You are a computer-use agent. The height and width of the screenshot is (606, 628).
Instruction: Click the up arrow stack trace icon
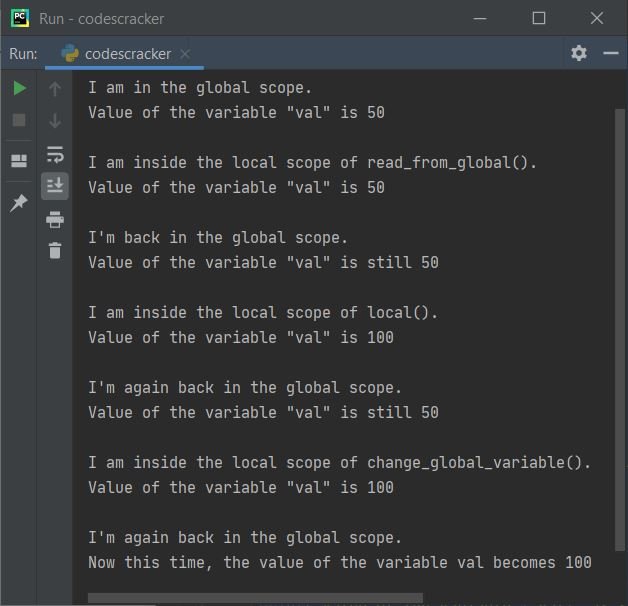click(55, 89)
